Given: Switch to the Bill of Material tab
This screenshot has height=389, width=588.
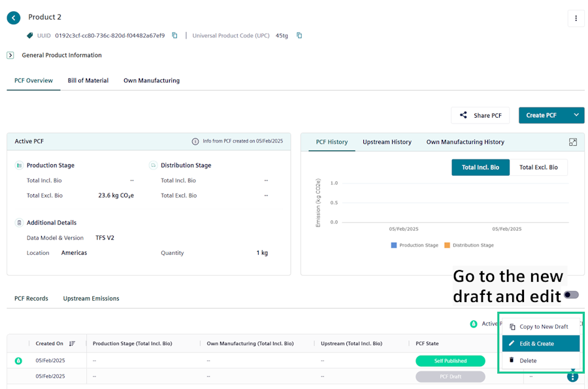Looking at the screenshot, I should (x=88, y=80).
